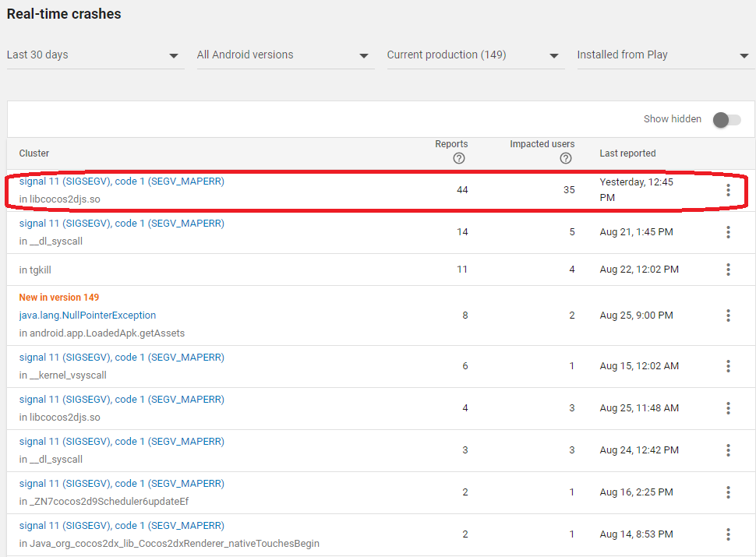Click the Reports column header

(x=451, y=144)
